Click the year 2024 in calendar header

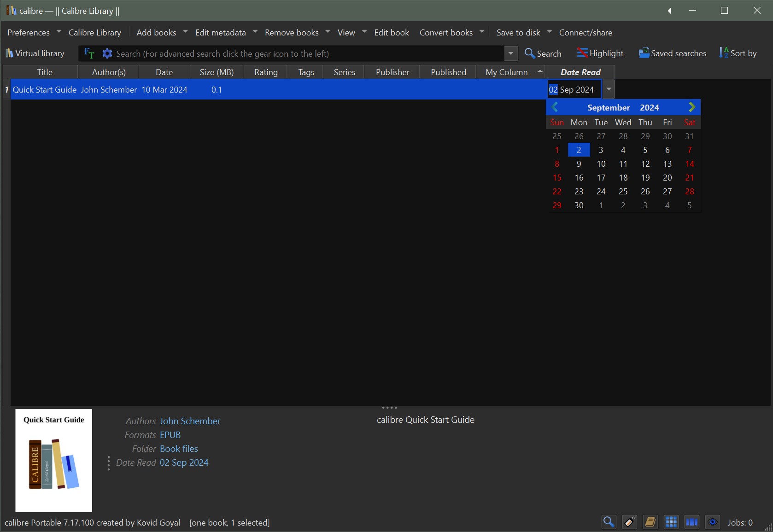click(650, 108)
